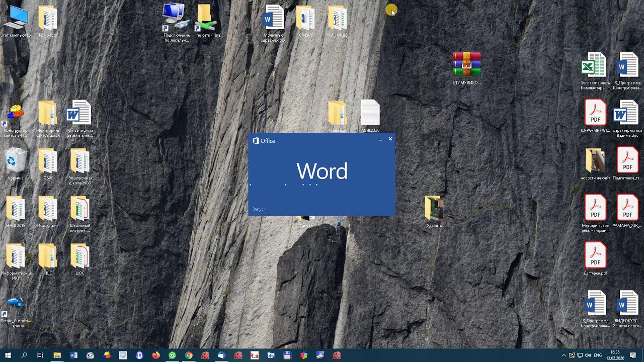
Task: Switch to Word in the taskbar
Action: [74, 355]
